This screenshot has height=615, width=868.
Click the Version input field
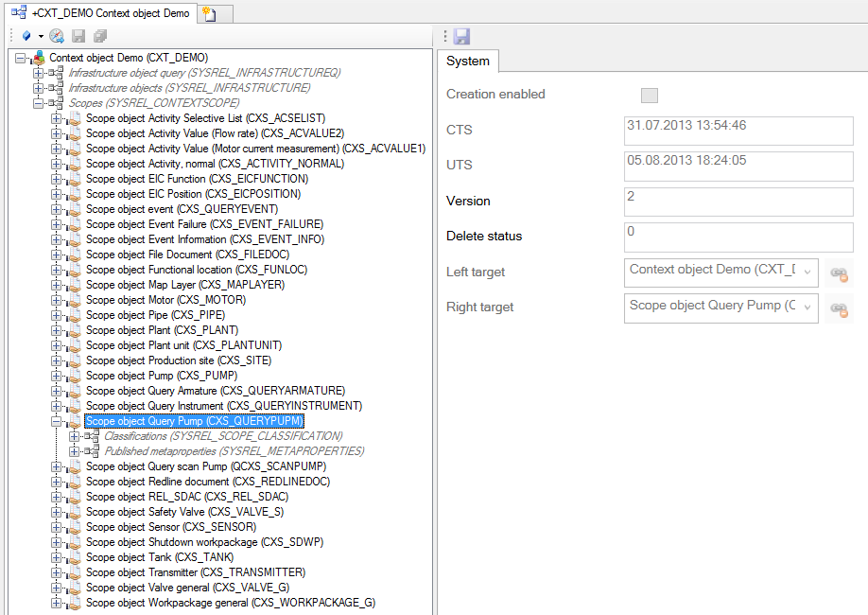tap(738, 202)
